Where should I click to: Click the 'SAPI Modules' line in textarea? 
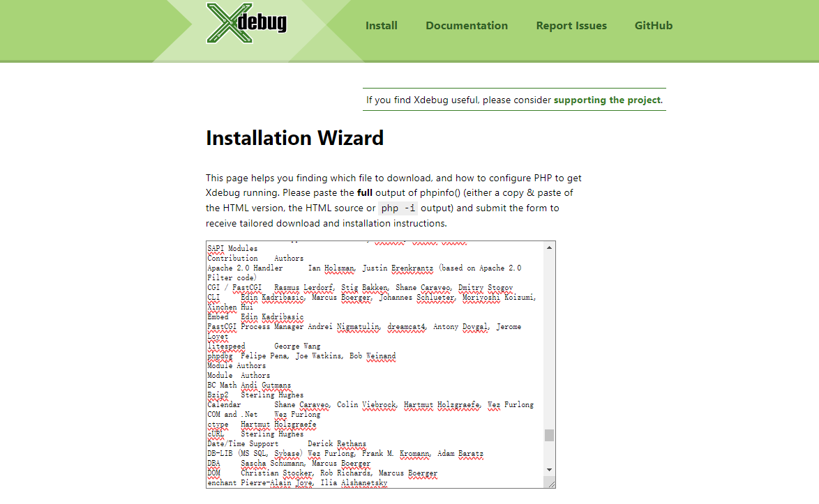[232, 248]
